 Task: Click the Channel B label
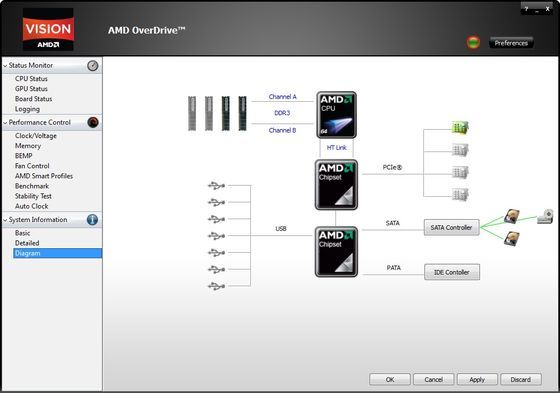point(282,130)
